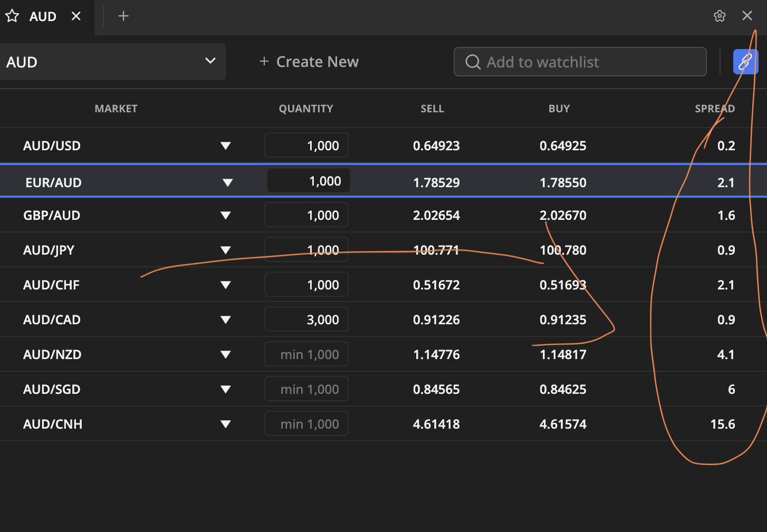
Task: Sell AUD/CAD at 0.91226
Action: (x=436, y=320)
